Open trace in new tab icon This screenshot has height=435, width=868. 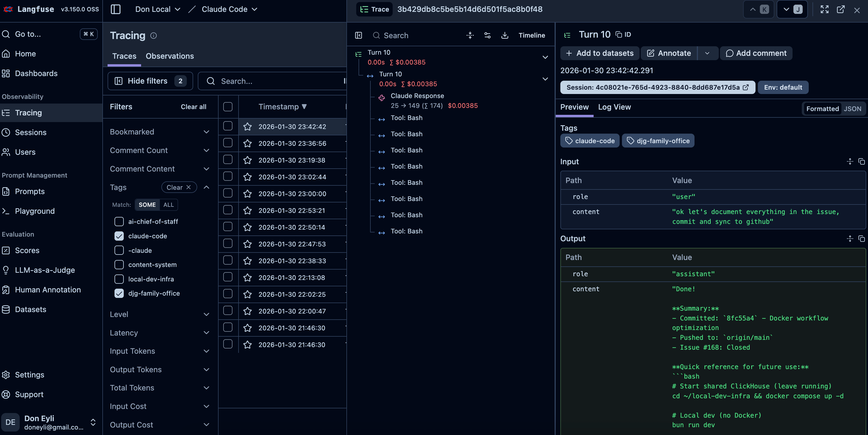[840, 10]
